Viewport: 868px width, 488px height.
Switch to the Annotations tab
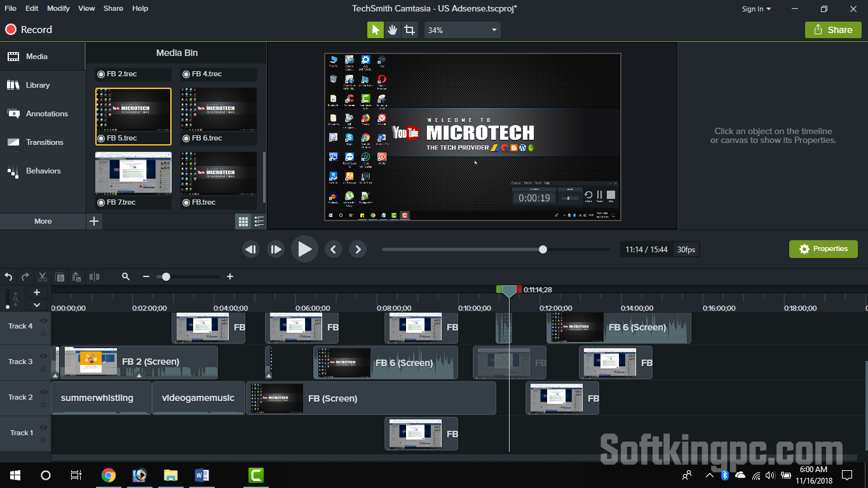[x=43, y=114]
